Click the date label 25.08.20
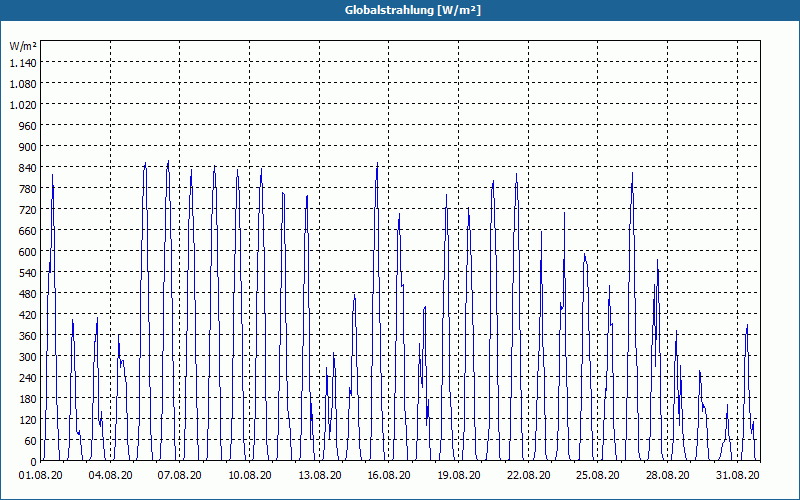The width and height of the screenshot is (800, 500). click(x=597, y=475)
